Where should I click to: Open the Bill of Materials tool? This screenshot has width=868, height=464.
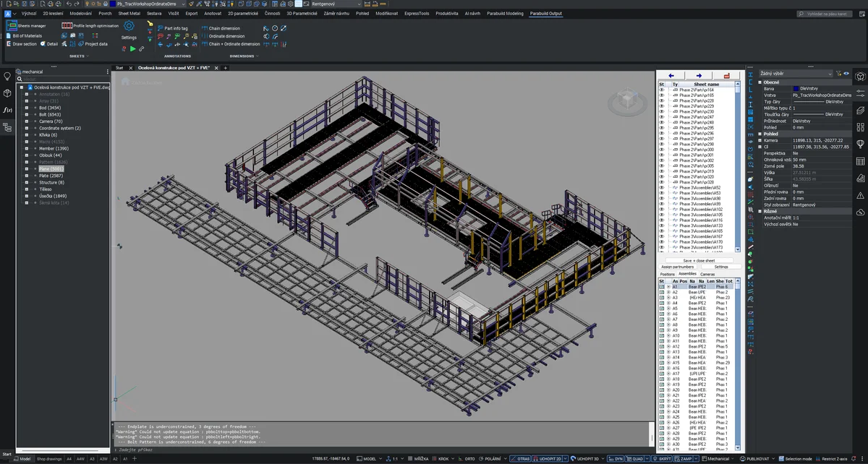27,35
